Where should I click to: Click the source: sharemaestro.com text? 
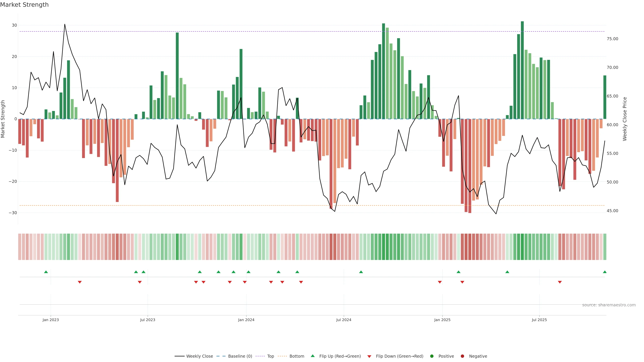(x=609, y=305)
